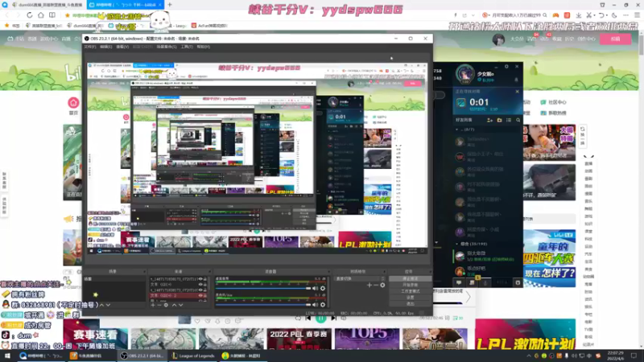Click bug report icon in League panel
Screen dimensions: 644x362
[x=518, y=282]
